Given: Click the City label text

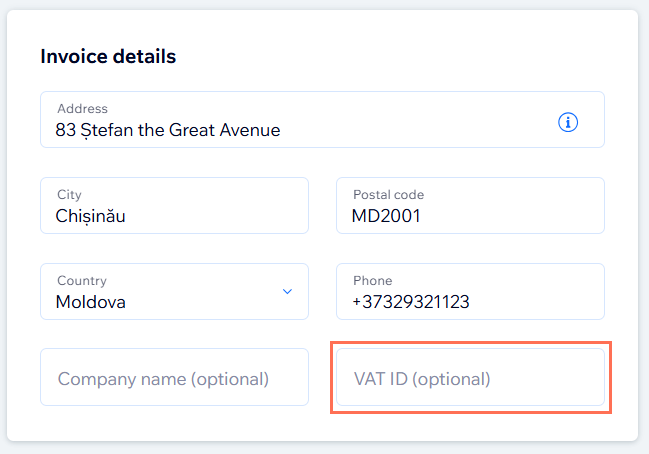Looking at the screenshot, I should [x=69, y=195].
